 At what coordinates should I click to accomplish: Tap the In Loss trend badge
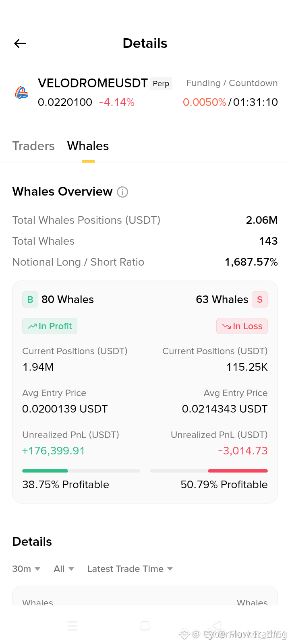pyautogui.click(x=242, y=326)
